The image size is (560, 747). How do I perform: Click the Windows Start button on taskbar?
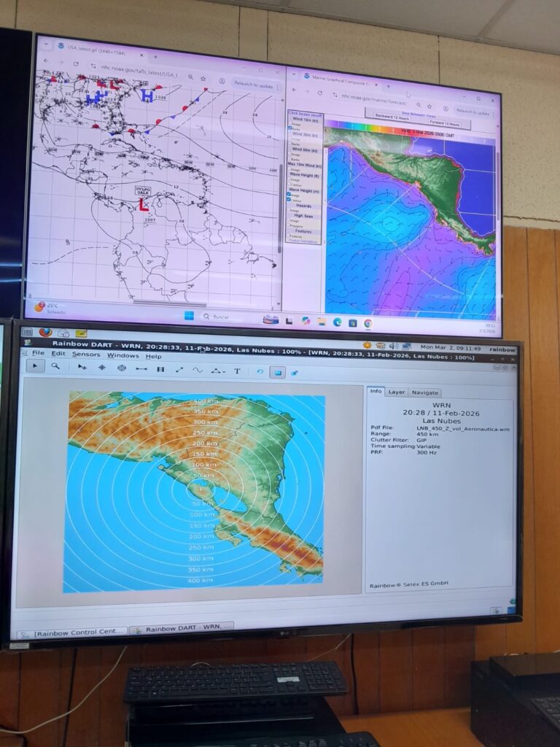click(x=188, y=316)
